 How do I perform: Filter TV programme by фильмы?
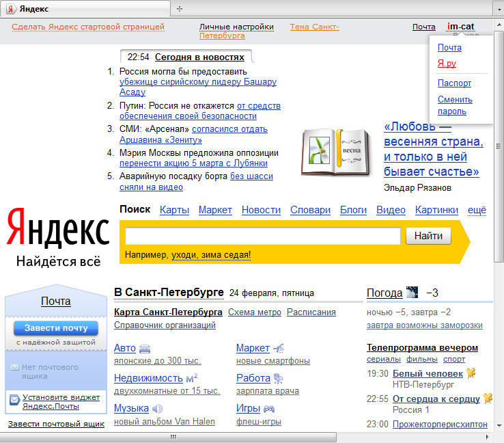pyautogui.click(x=422, y=359)
